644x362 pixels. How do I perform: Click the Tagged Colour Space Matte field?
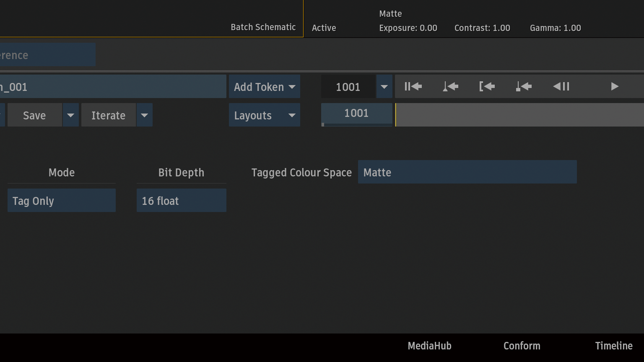467,172
